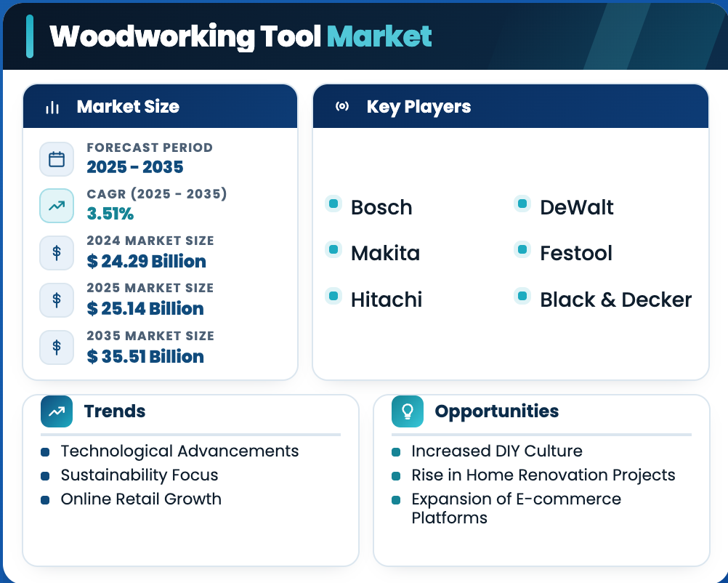Click the CAGR (2025 - 2035) label

[157, 193]
